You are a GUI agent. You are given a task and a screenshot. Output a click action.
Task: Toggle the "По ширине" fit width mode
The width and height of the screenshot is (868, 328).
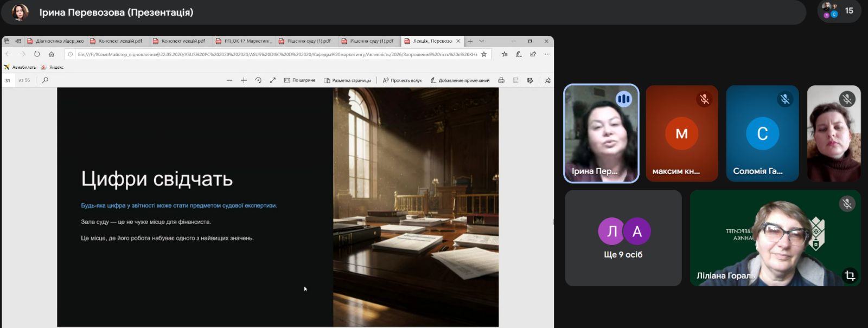[x=299, y=80]
